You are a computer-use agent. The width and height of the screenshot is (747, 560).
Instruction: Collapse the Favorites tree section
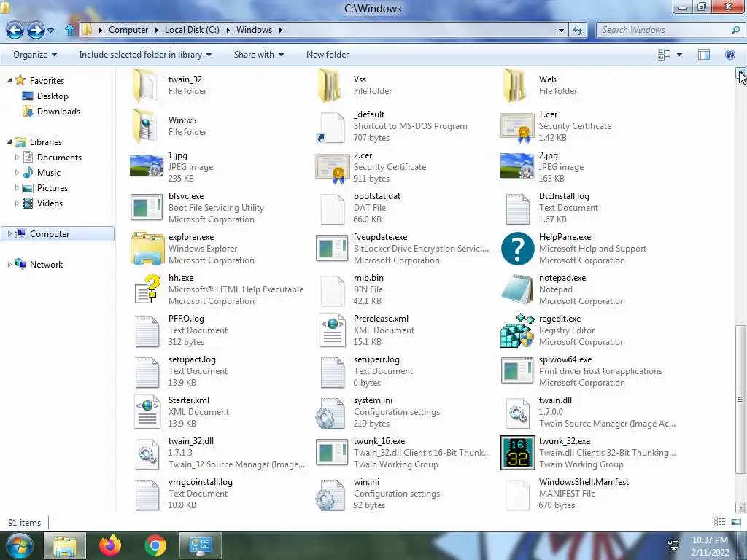9,80
